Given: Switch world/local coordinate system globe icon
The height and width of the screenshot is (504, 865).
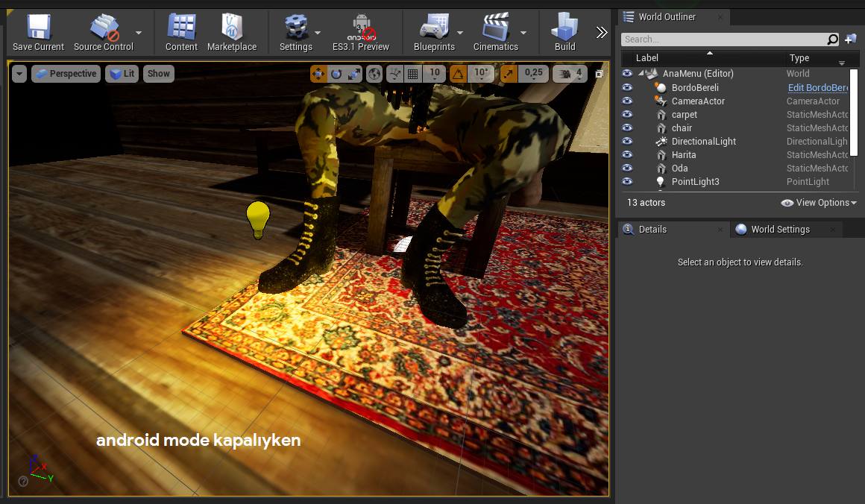Looking at the screenshot, I should (374, 74).
